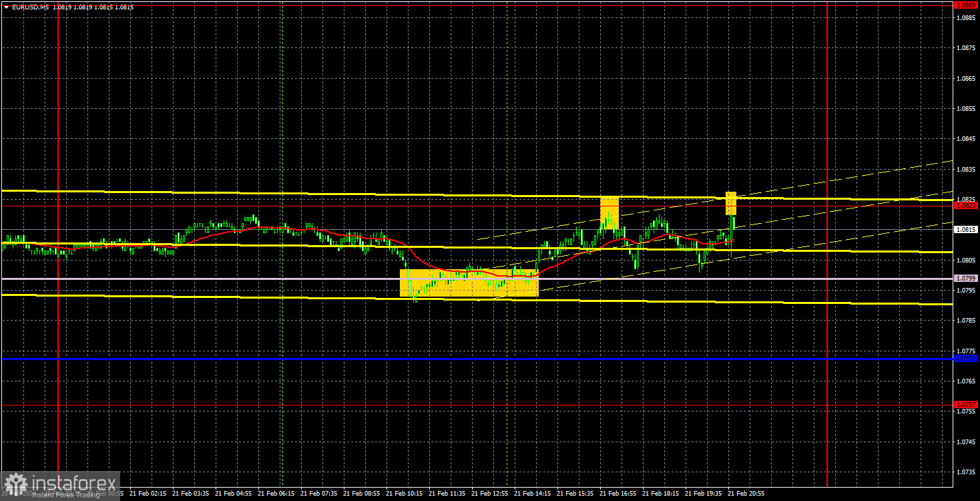Click the 1.0835 value on price scale

pyautogui.click(x=965, y=169)
